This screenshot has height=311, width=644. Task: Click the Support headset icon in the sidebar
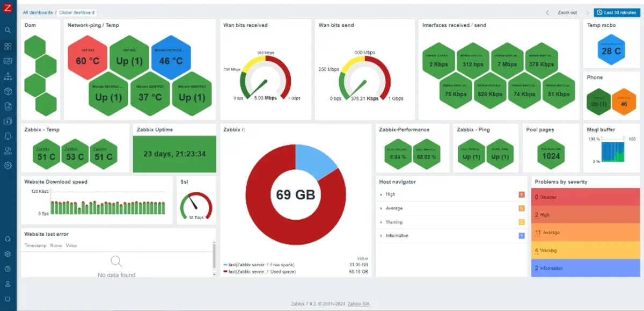(8, 239)
